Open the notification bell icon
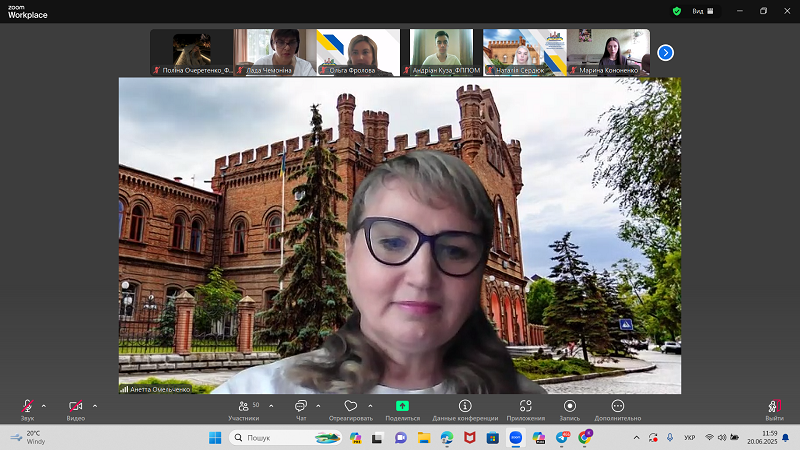800x450 pixels. [786, 438]
